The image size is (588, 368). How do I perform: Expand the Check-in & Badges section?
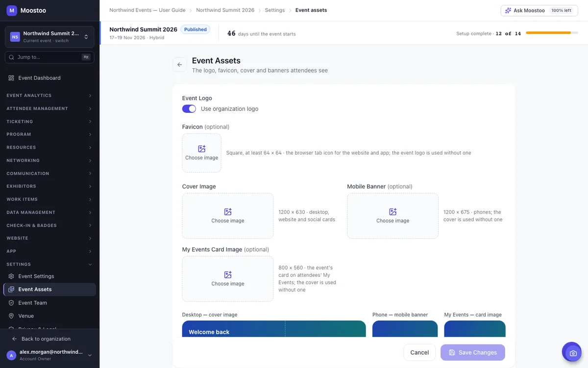click(x=49, y=226)
